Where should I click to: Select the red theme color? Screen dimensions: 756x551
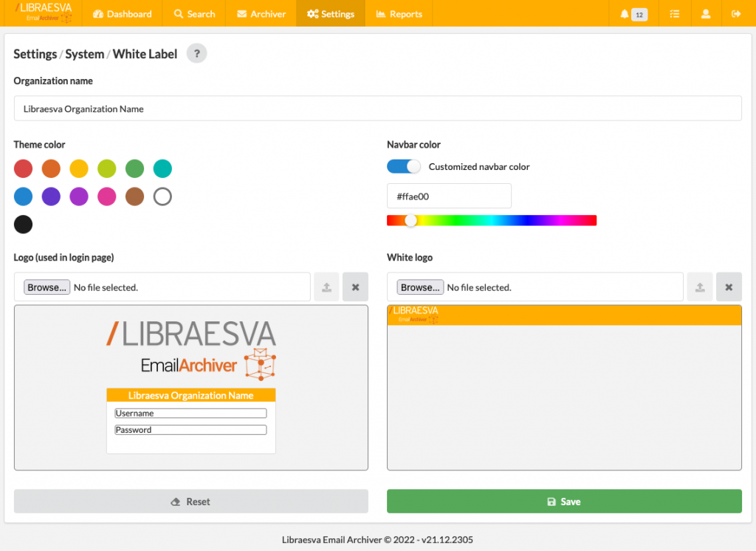23,168
